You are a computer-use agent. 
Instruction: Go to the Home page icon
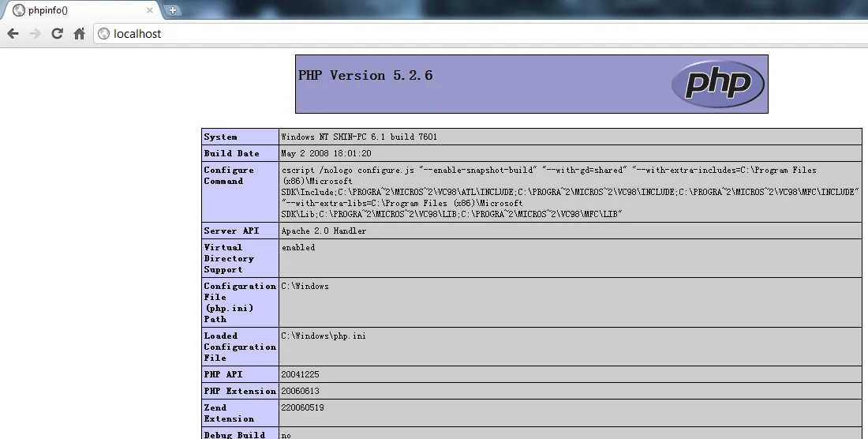pos(79,34)
